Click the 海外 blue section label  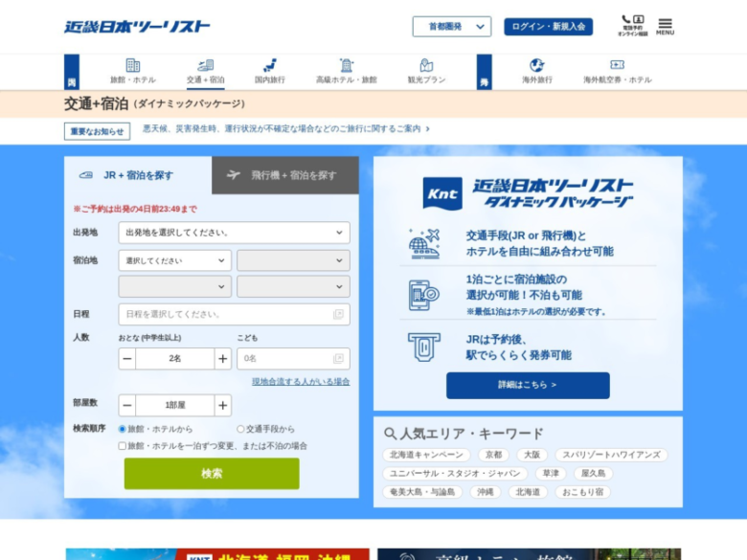484,72
